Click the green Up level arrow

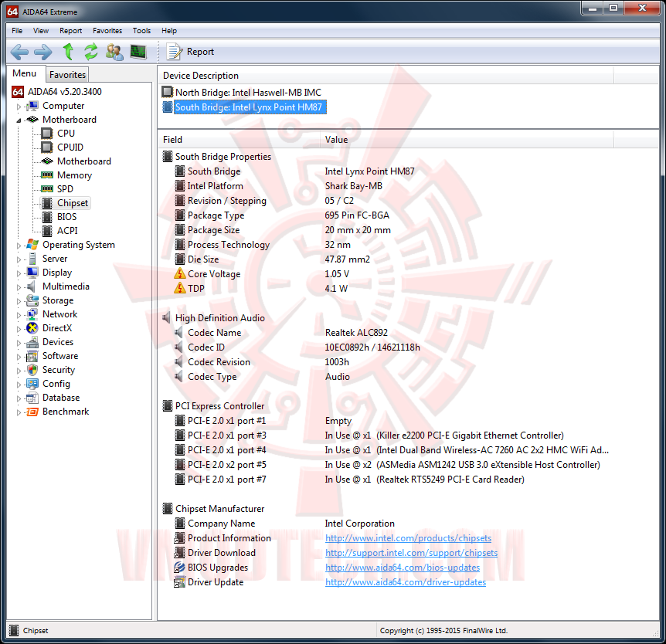[68, 52]
